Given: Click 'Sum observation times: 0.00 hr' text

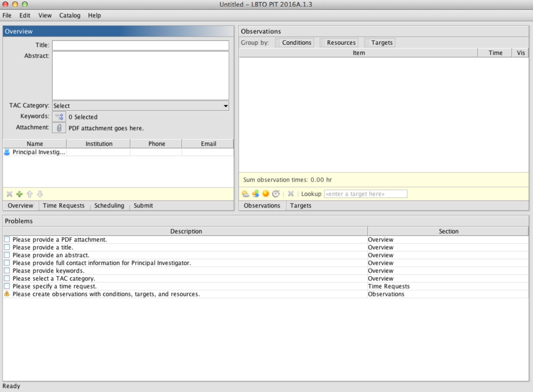Looking at the screenshot, I should (x=288, y=180).
